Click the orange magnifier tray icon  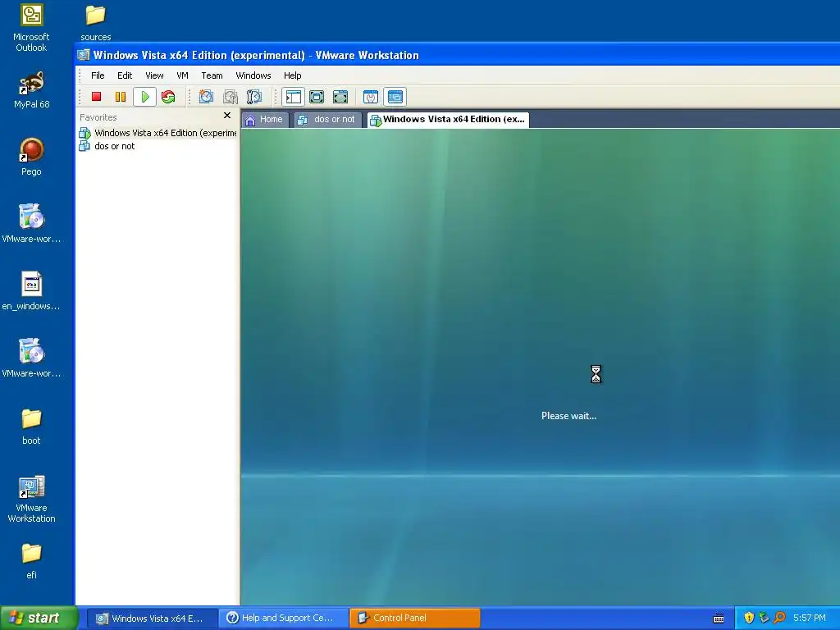(779, 619)
